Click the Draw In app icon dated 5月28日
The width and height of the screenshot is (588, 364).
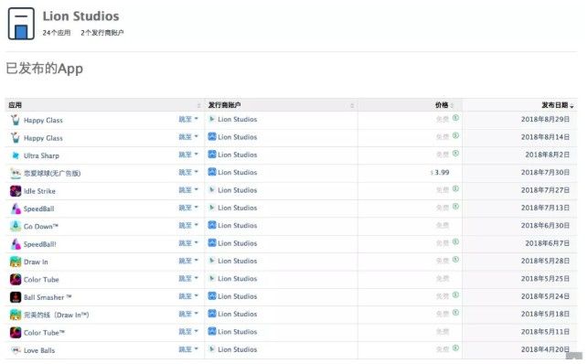pos(16,262)
